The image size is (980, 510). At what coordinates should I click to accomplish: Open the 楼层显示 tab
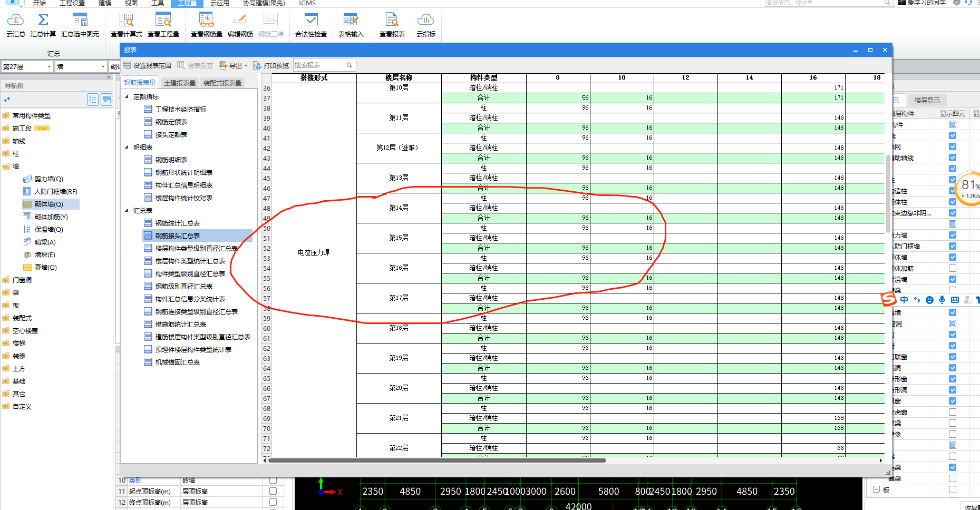coord(927,100)
